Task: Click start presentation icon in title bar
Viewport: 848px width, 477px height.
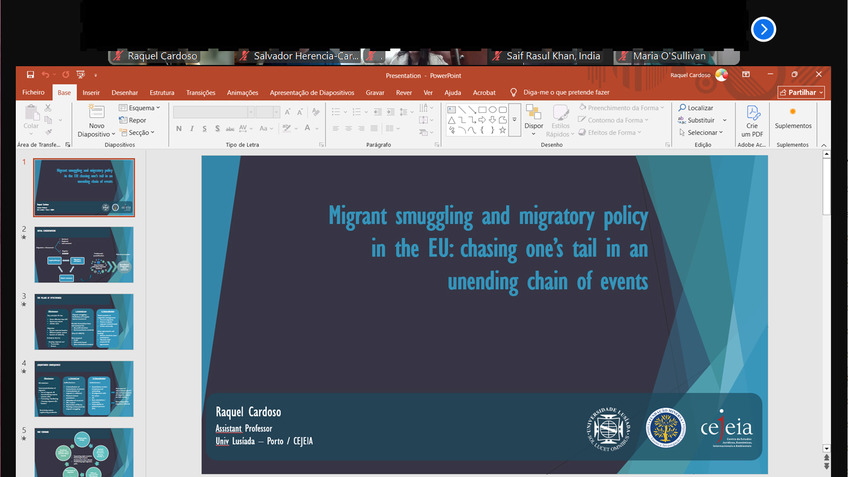Action: [78, 75]
